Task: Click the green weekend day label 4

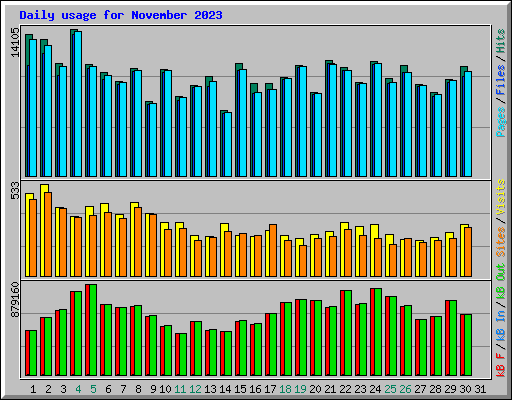Action: (x=78, y=389)
